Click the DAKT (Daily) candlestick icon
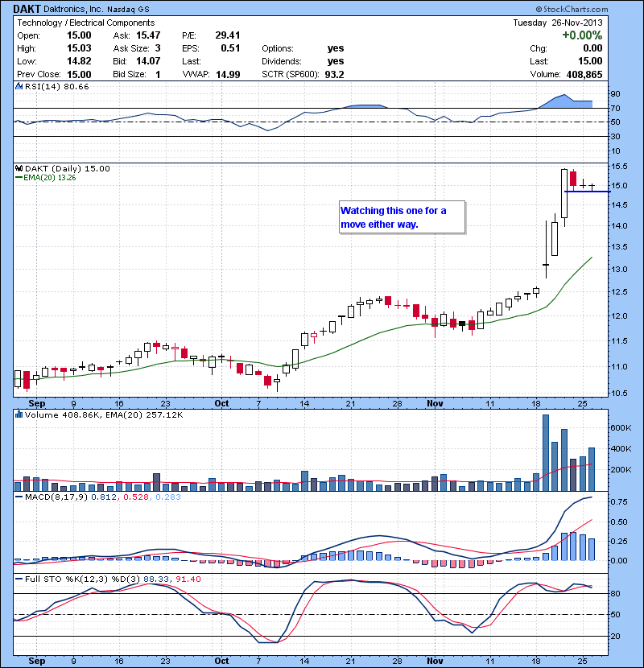The height and width of the screenshot is (668, 644). coord(19,169)
